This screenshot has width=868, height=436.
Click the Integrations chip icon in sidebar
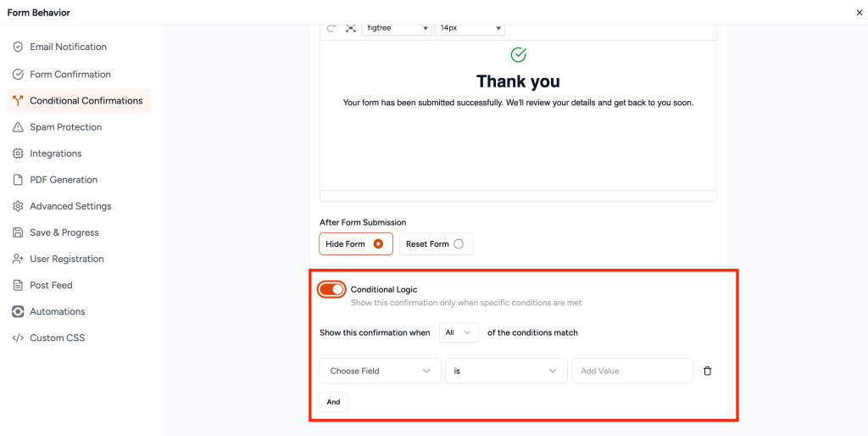point(18,154)
